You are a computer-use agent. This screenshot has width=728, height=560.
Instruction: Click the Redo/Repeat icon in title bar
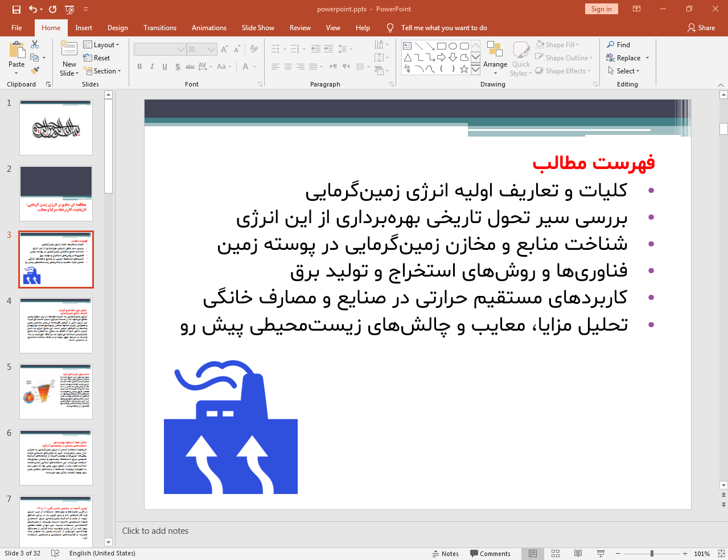click(x=53, y=9)
